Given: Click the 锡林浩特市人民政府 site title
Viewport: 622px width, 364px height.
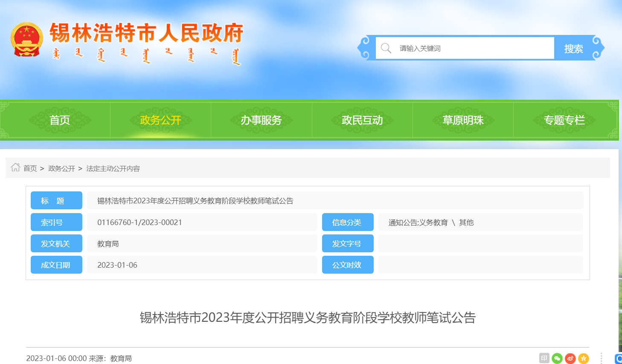Looking at the screenshot, I should 146,33.
